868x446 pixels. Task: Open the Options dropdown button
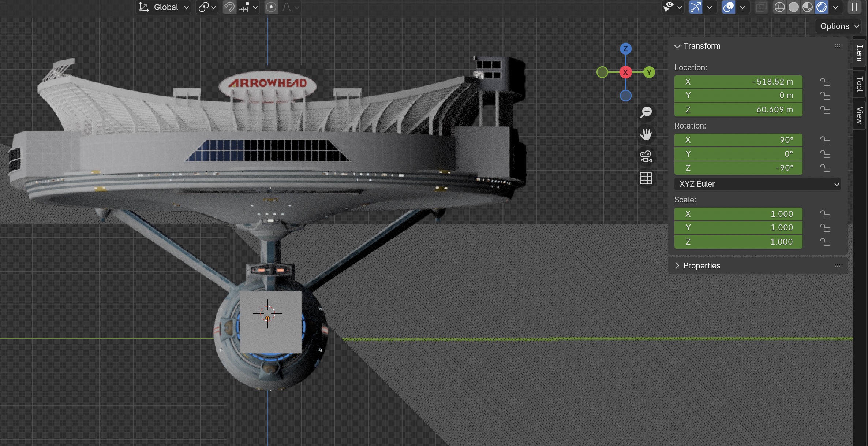pos(839,26)
